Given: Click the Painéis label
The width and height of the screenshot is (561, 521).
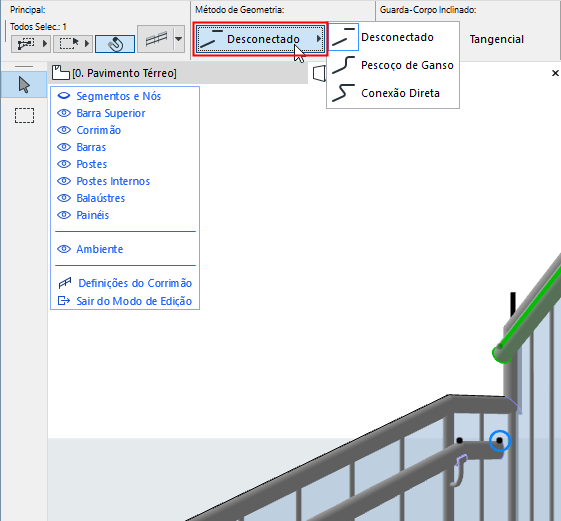Looking at the screenshot, I should [92, 215].
